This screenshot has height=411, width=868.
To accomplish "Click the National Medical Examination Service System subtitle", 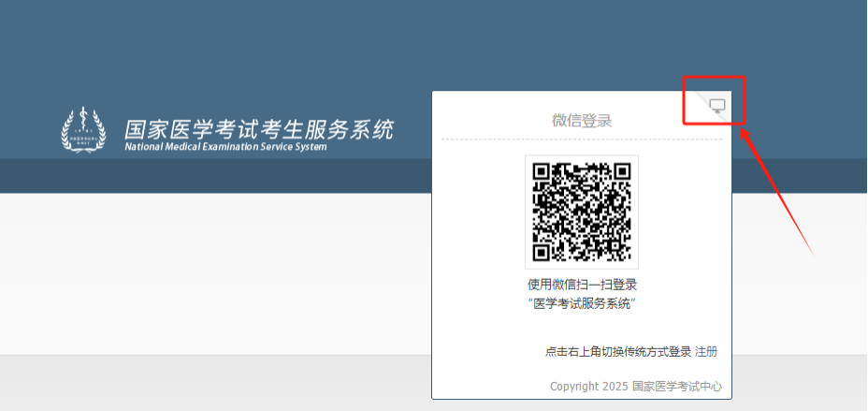I will (225, 147).
